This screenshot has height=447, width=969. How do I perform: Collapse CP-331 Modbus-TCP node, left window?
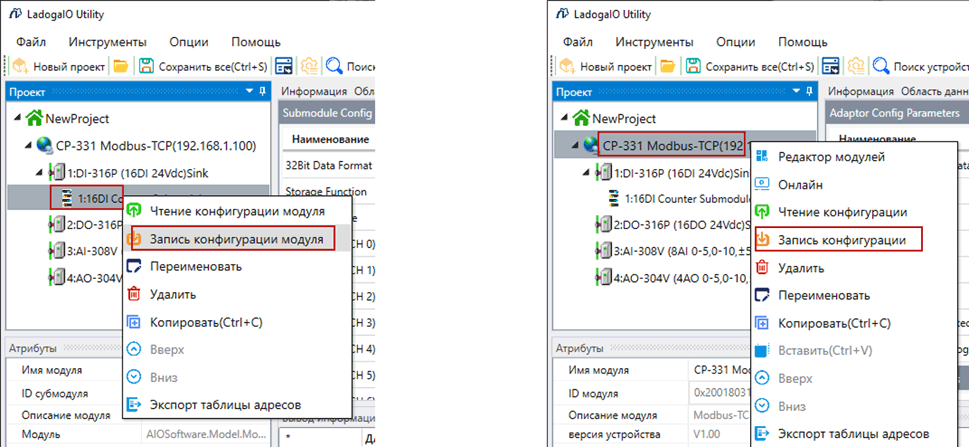point(28,145)
